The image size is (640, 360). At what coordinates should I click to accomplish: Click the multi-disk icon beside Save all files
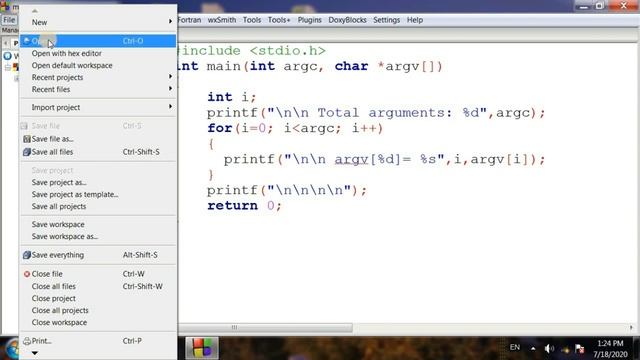27,152
